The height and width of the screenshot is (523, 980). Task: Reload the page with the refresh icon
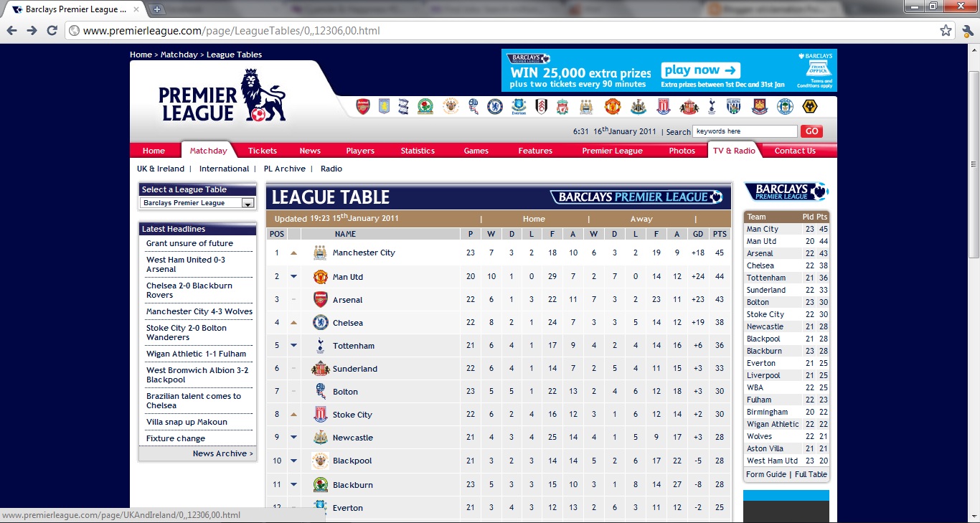point(52,31)
